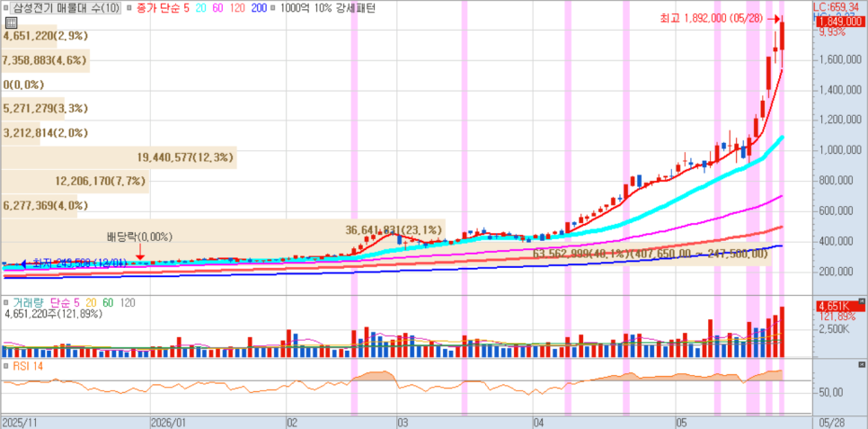Click volume profile label 36,641,831(23.1%)
This screenshot has width=868, height=429.
pos(394,229)
